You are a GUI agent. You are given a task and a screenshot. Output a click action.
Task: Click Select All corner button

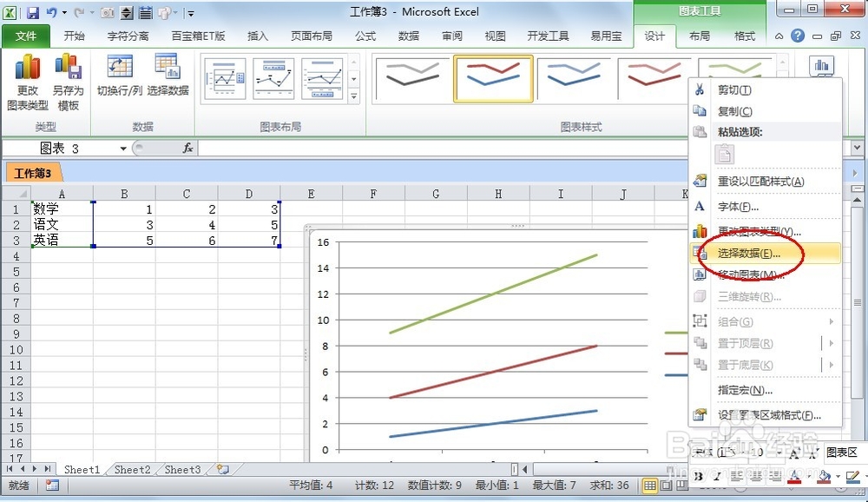pyautogui.click(x=16, y=194)
